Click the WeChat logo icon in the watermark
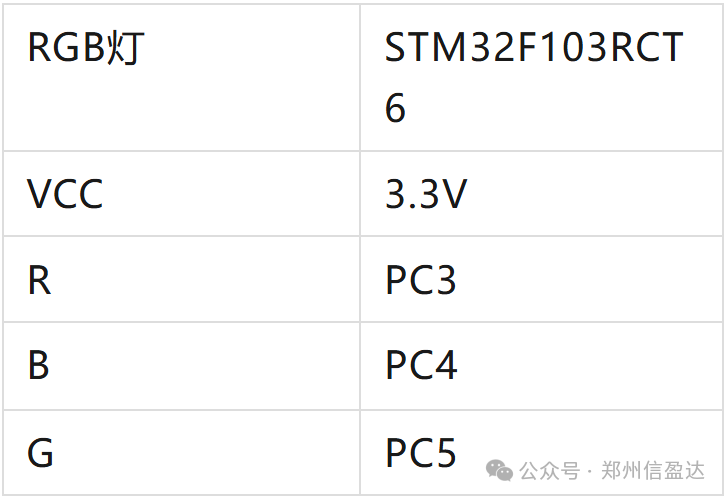This screenshot has height=500, width=728. pyautogui.click(x=499, y=470)
